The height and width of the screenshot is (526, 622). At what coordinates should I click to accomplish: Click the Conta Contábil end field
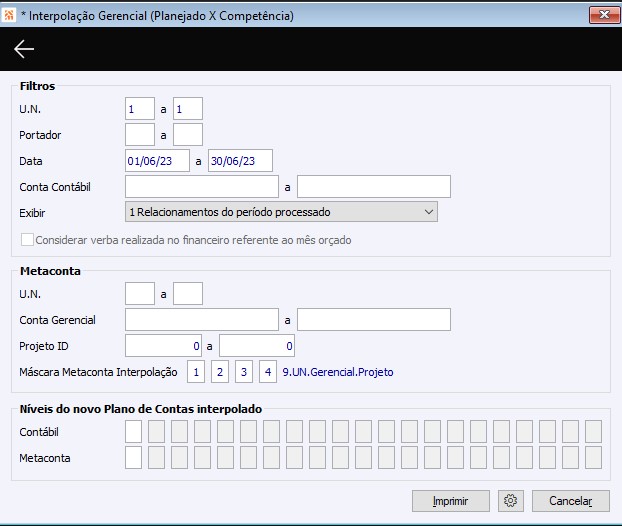point(374,186)
